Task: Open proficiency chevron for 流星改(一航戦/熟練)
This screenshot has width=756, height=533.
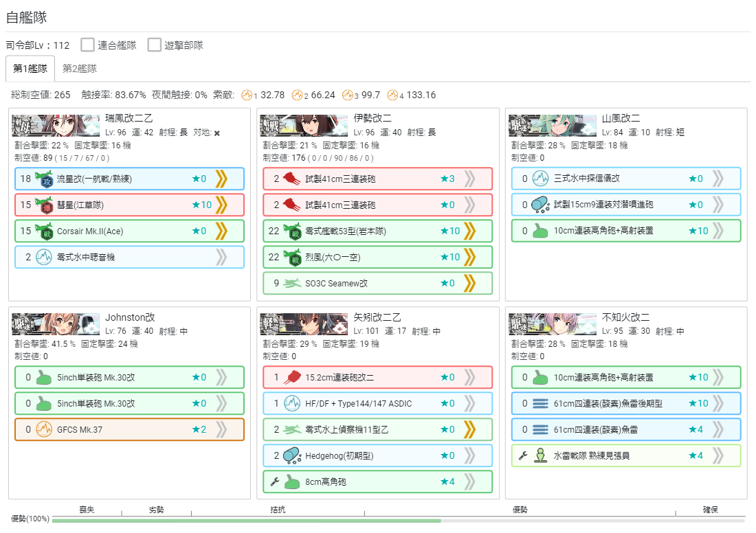Action: point(221,179)
